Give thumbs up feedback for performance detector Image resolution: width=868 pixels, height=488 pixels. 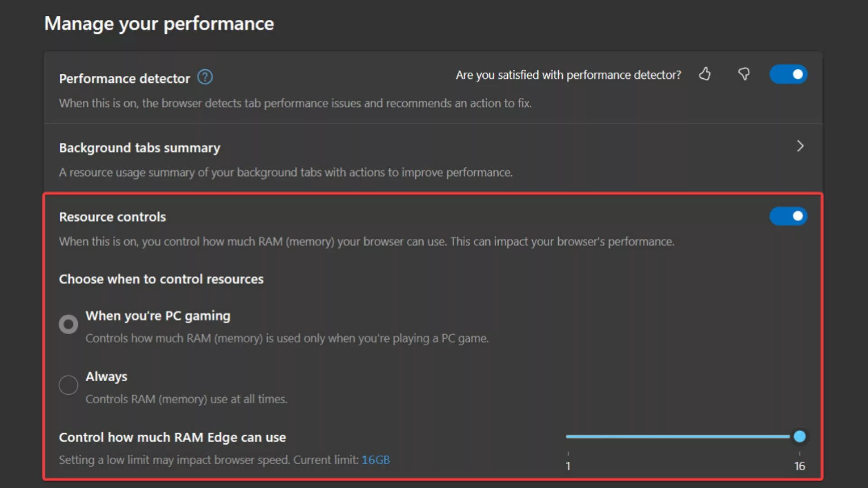click(704, 74)
